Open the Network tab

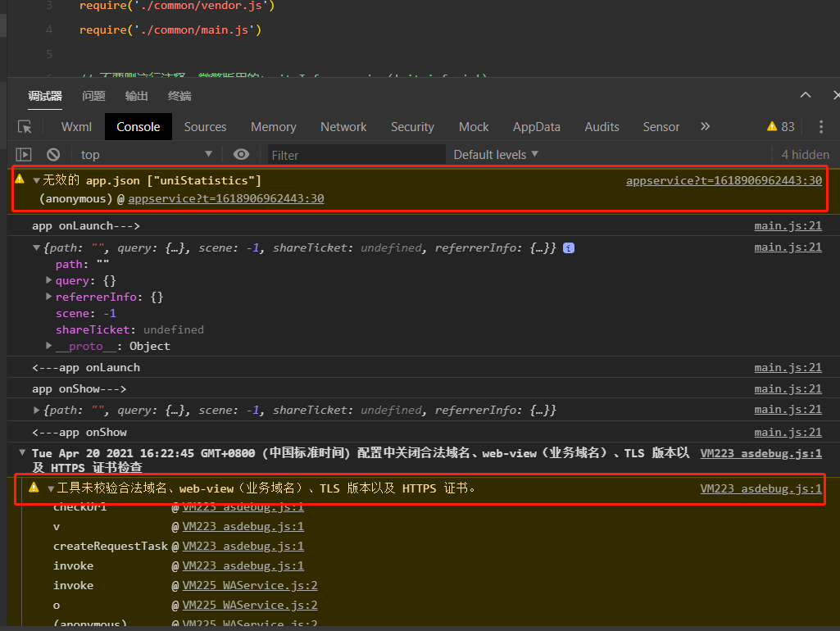[x=343, y=127]
